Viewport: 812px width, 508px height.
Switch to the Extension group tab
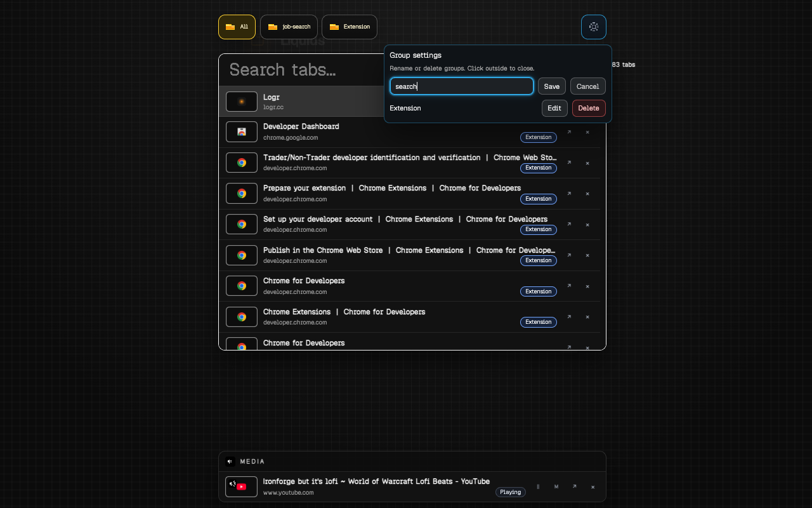[350, 27]
